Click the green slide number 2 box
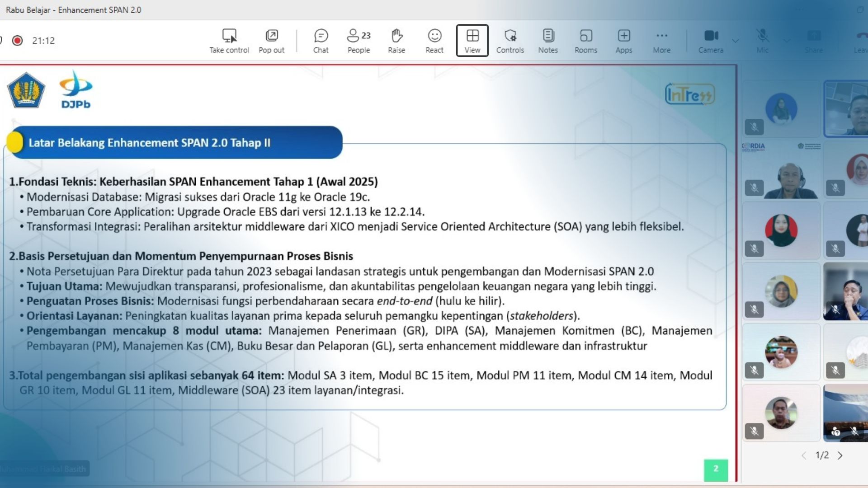Screen dimensions: 868x488 tap(716, 469)
